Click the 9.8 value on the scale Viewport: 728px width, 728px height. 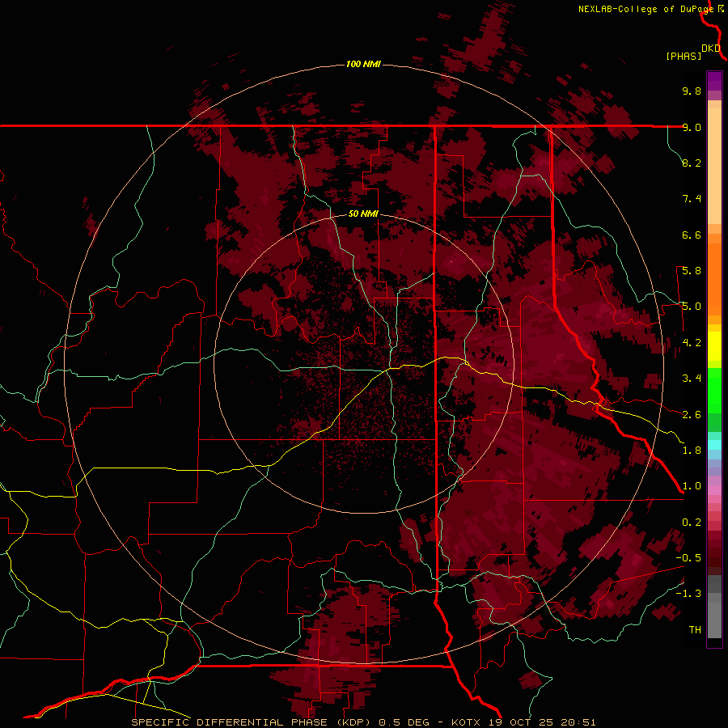692,91
